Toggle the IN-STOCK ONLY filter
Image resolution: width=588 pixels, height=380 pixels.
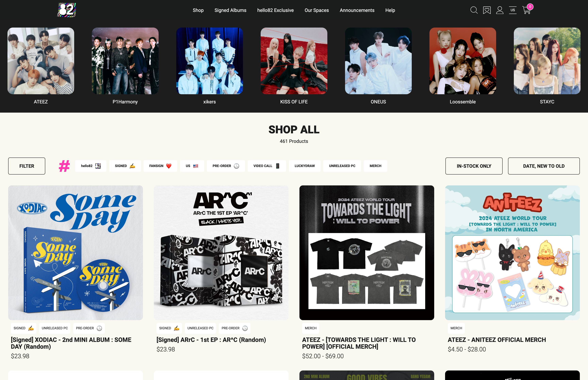(x=474, y=166)
